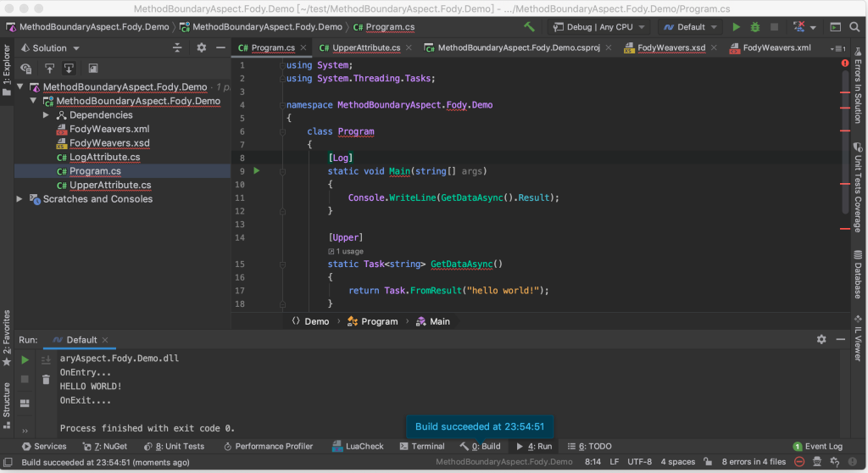Expand the Dependencies node
Image resolution: width=868 pixels, height=473 pixels.
(47, 115)
